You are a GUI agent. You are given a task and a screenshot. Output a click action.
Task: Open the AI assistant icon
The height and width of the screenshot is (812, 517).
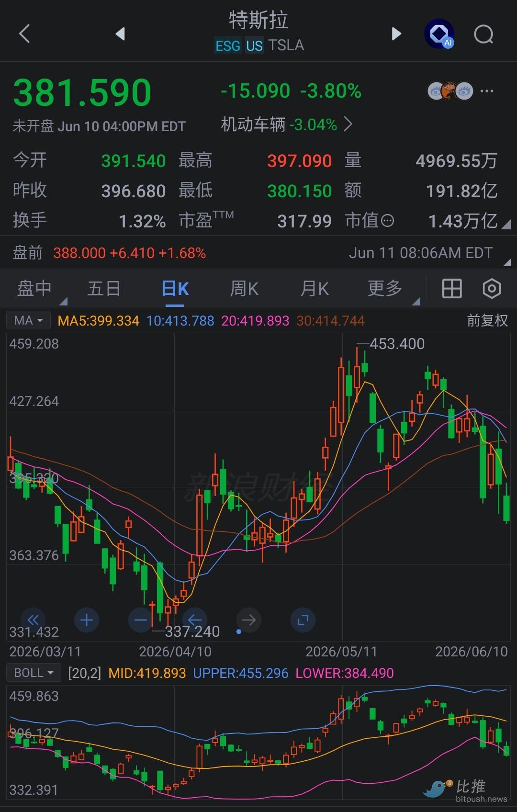tap(439, 34)
